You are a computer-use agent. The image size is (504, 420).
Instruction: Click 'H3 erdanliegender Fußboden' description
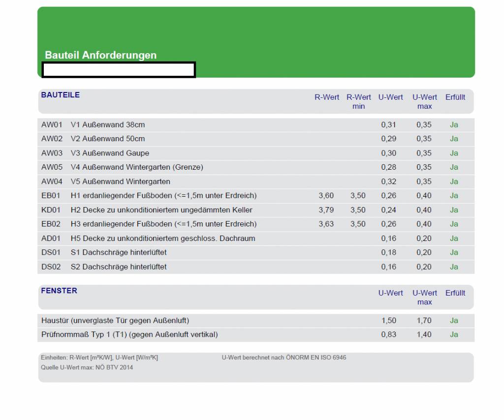(163, 224)
